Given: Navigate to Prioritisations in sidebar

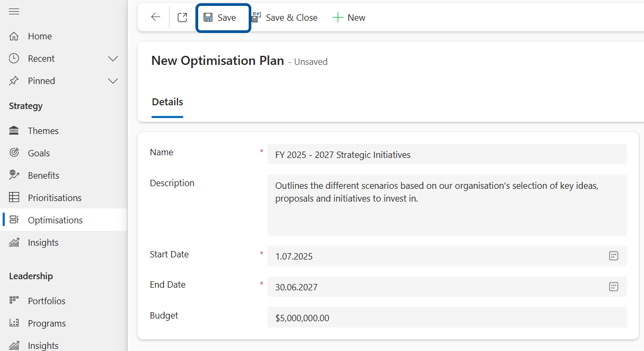Looking at the screenshot, I should (x=55, y=198).
